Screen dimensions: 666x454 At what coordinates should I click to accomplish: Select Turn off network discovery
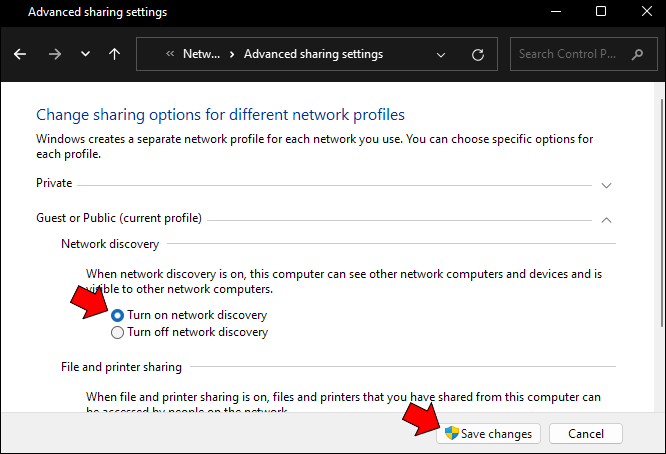coord(118,333)
